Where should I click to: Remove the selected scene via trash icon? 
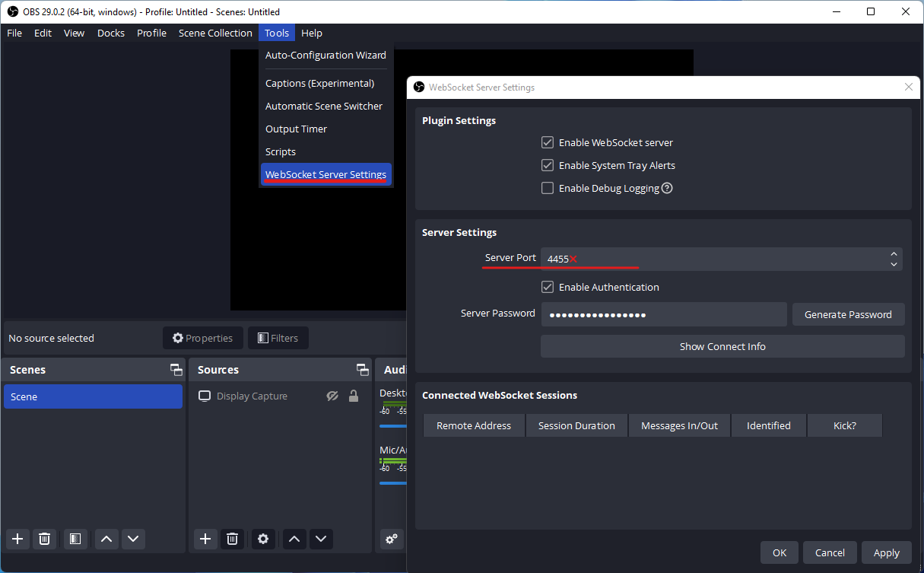(x=45, y=539)
